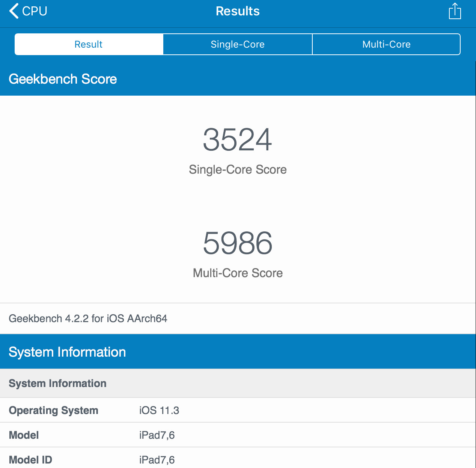The height and width of the screenshot is (468, 476).
Task: Switch to the Multi-Core tab
Action: 386,44
